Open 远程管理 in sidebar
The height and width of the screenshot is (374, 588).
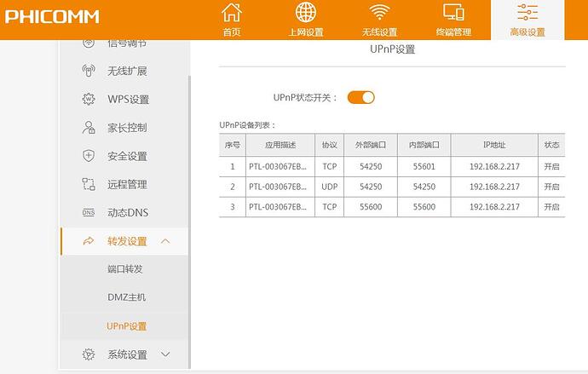pos(127,184)
